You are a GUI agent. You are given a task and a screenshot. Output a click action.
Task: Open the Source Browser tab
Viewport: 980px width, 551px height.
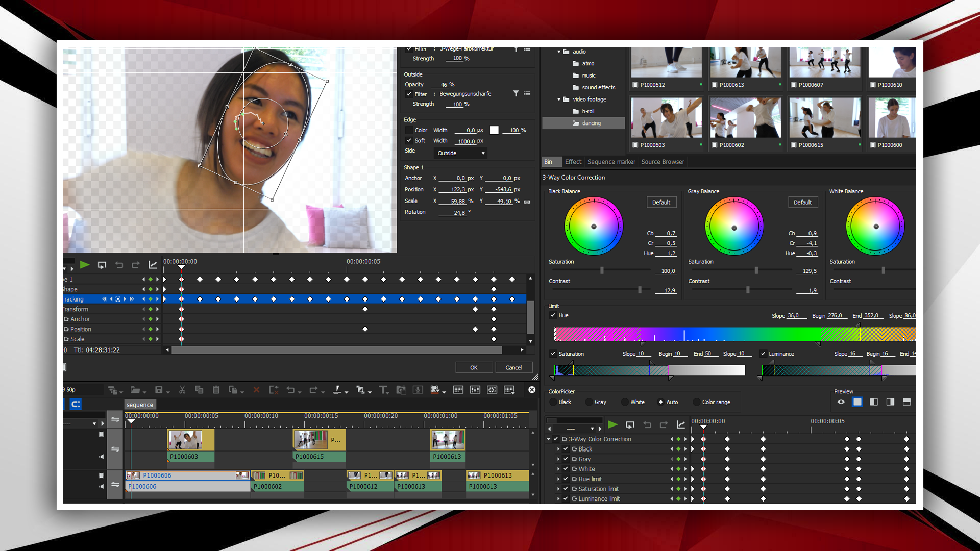coord(662,162)
